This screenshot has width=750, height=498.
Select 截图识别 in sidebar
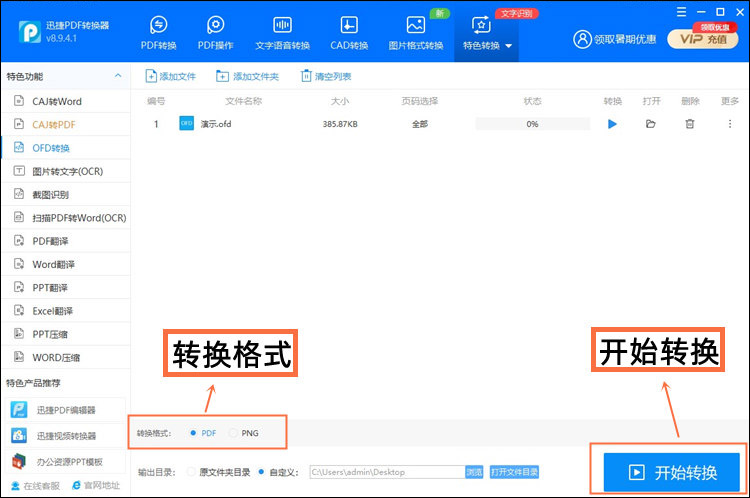66,195
